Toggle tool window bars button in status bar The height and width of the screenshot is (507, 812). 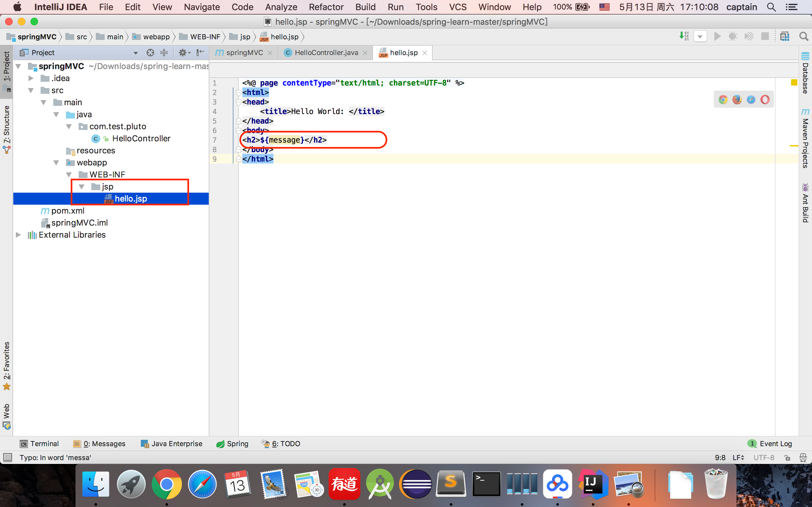[x=7, y=457]
